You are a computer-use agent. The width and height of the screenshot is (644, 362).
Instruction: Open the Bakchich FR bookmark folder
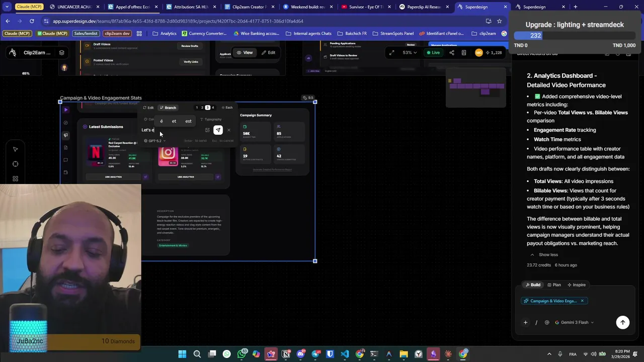click(x=352, y=34)
